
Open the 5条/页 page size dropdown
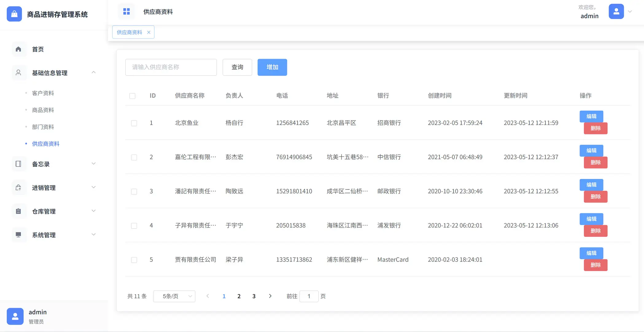(x=174, y=296)
